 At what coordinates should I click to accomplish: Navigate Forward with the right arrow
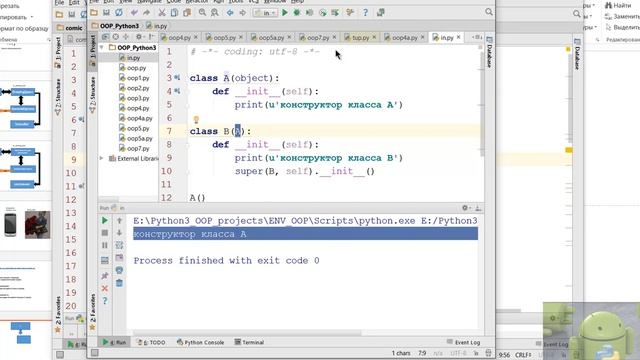click(x=242, y=13)
